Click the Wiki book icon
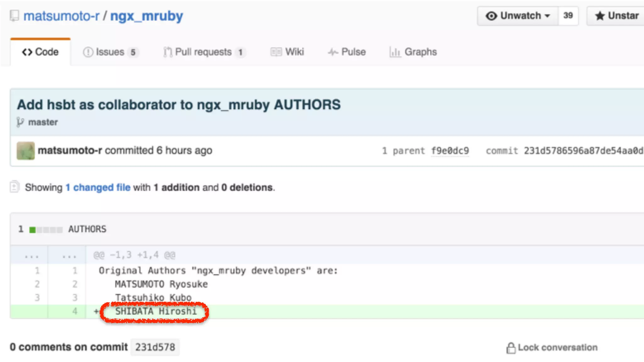Viewport: 644px width, 362px height. click(x=276, y=52)
